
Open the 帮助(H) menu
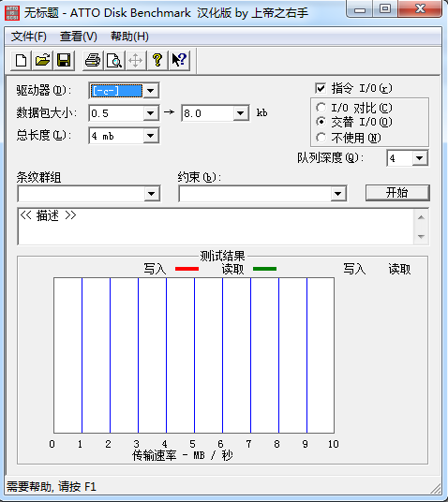click(x=129, y=37)
